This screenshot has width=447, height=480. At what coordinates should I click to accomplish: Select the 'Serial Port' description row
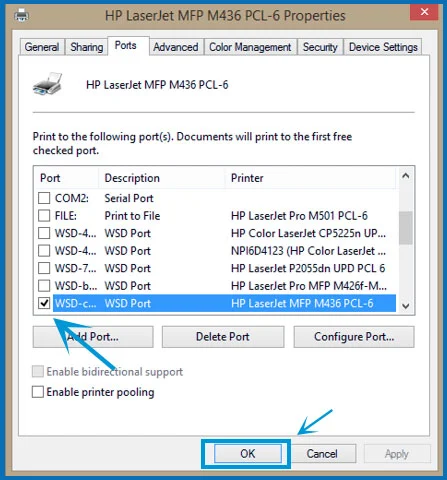pos(129,198)
